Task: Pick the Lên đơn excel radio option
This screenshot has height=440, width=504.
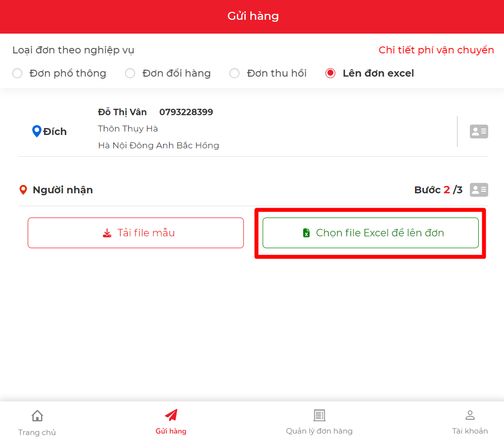Action: tap(330, 74)
